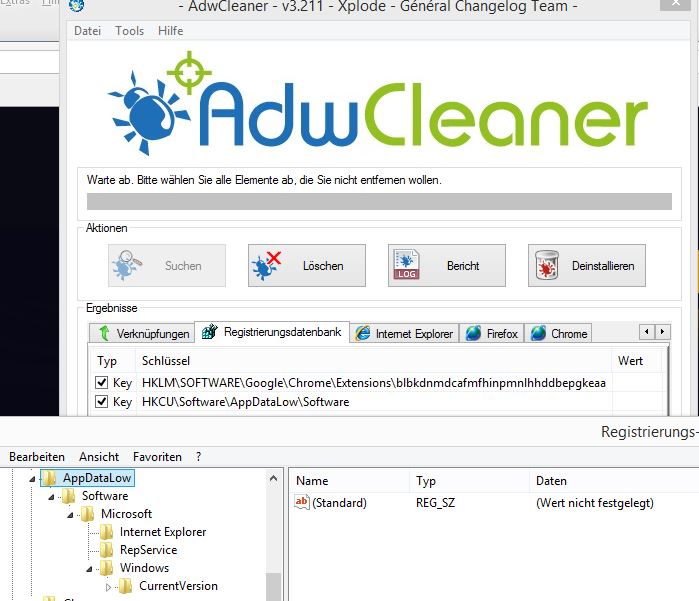Screen dimensions: 699x601
Task: Click the REG_SZ type cell
Action: [x=436, y=503]
